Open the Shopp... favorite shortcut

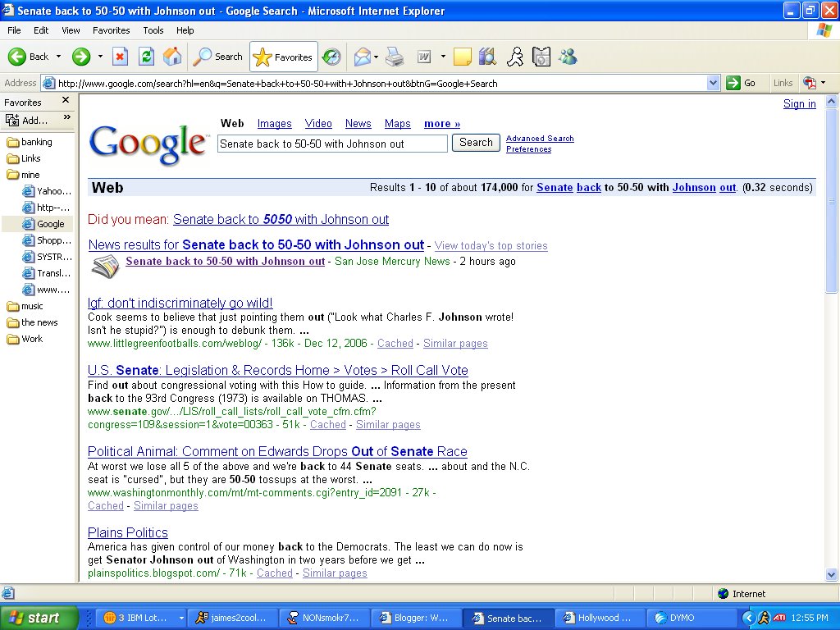coord(47,240)
